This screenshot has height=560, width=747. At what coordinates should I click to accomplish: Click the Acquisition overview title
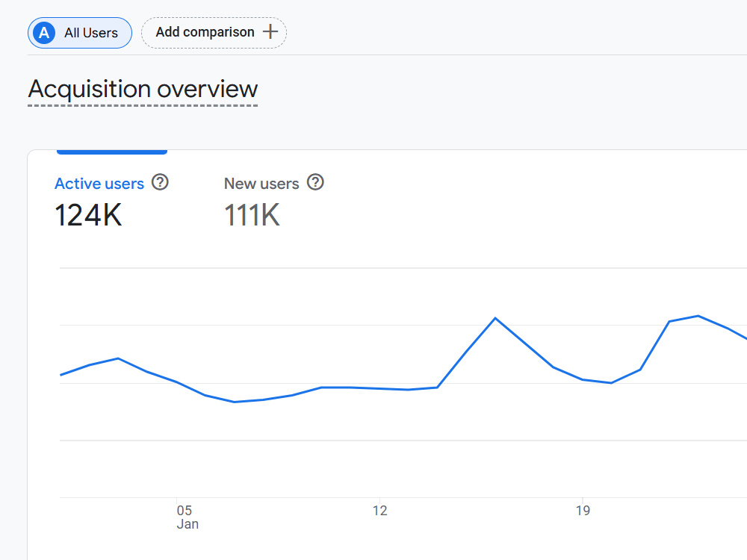pos(143,89)
